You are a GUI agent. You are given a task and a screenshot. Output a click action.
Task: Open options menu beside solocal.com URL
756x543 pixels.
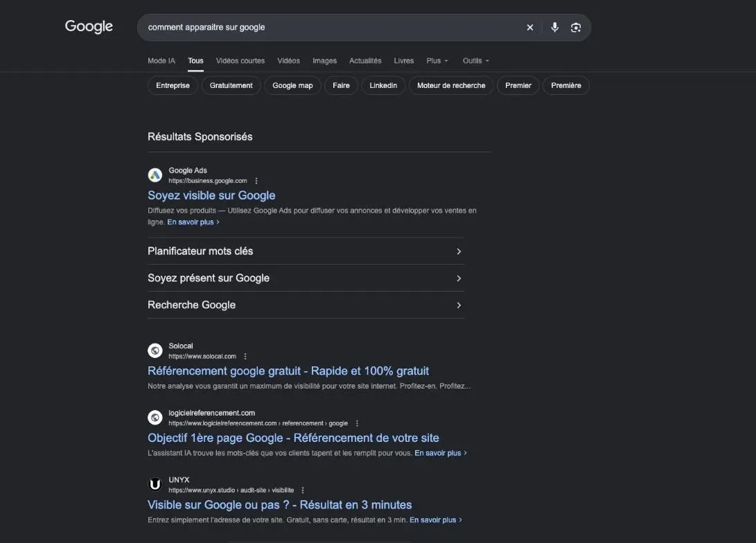tap(245, 356)
